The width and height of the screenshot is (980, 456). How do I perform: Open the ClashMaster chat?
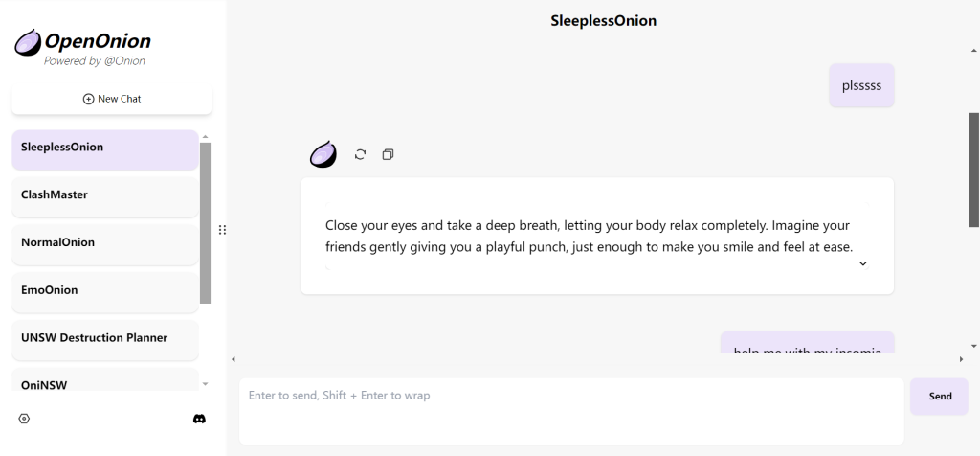[105, 195]
